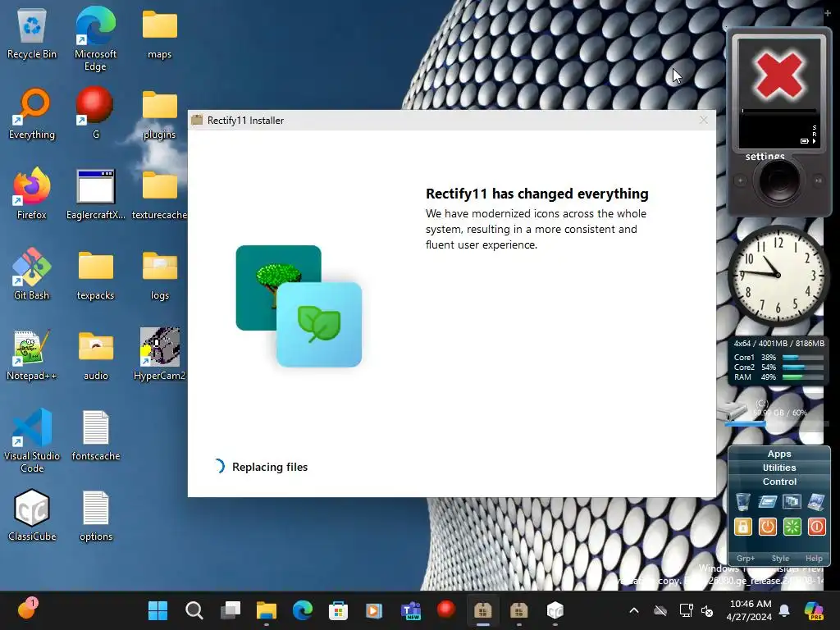Select the texturecache folder

[x=160, y=195]
